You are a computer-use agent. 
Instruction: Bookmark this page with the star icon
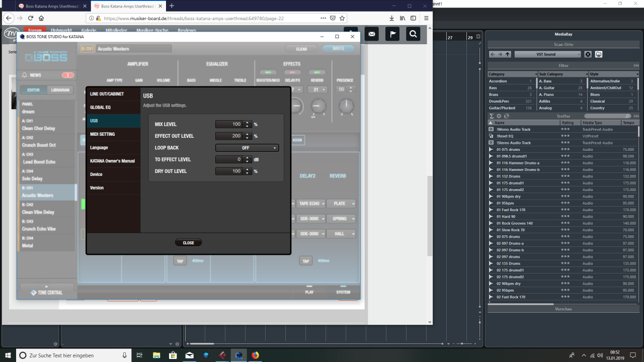pyautogui.click(x=342, y=18)
